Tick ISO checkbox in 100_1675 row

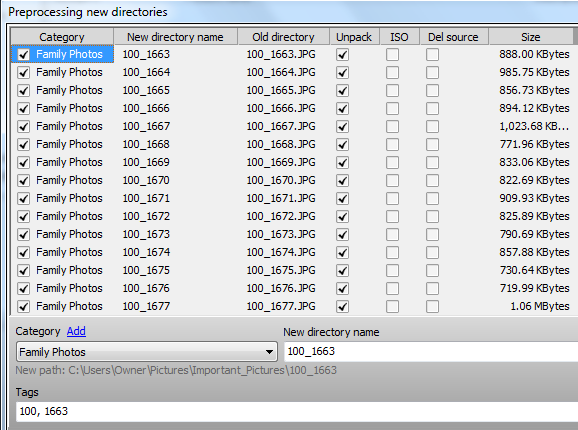(x=392, y=270)
